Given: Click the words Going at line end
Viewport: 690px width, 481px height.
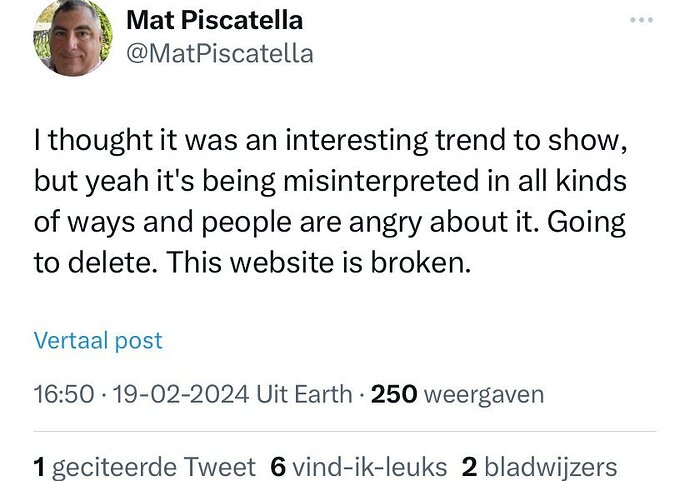Looking at the screenshot, I should [x=586, y=223].
